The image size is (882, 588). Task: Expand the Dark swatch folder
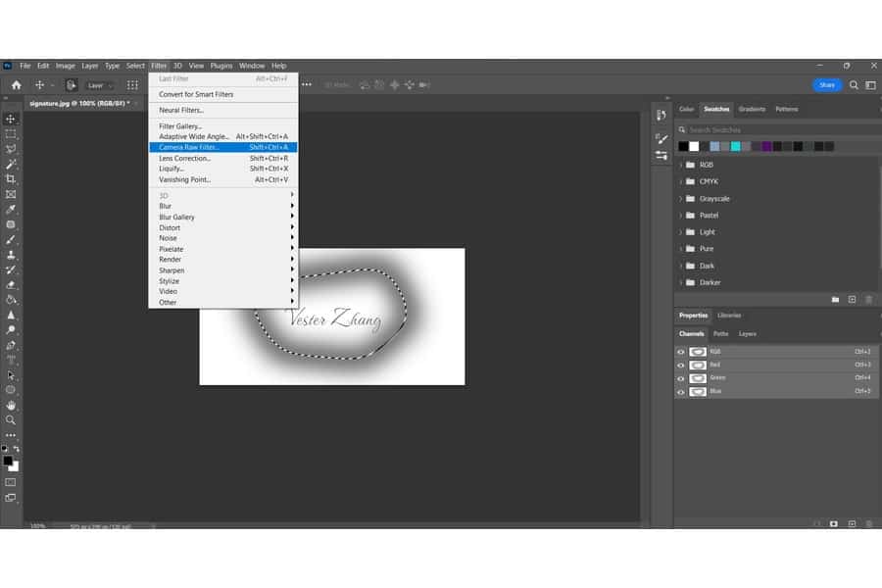coord(681,266)
